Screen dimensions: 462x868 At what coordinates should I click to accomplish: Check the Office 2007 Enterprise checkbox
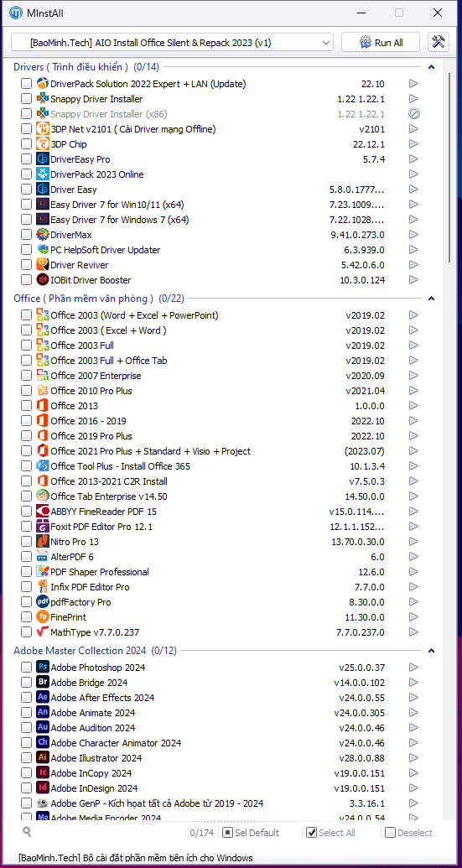[26, 376]
